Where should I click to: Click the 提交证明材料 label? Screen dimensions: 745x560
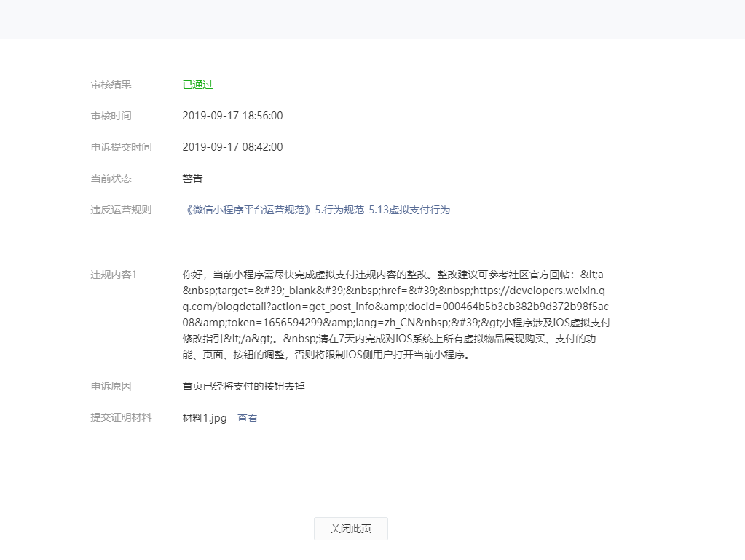(x=121, y=418)
